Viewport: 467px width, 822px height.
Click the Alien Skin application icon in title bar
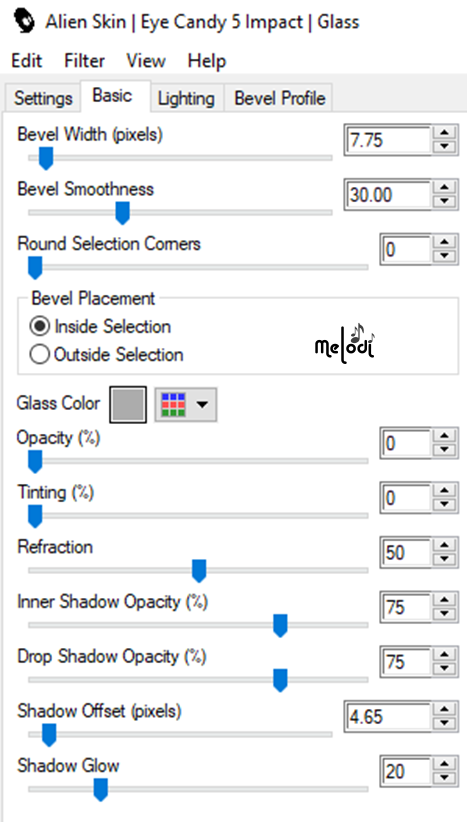(x=24, y=22)
